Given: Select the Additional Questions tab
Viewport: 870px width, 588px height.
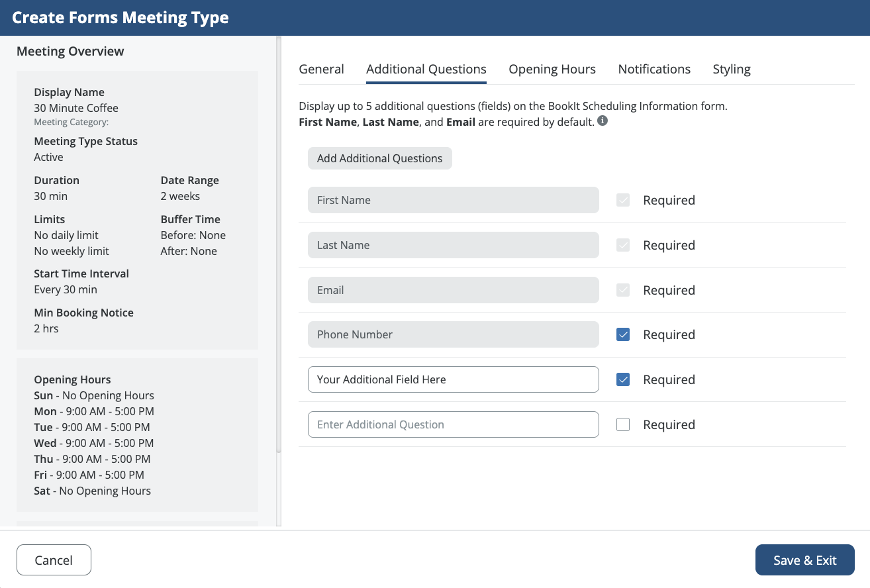Looking at the screenshot, I should pyautogui.click(x=426, y=70).
